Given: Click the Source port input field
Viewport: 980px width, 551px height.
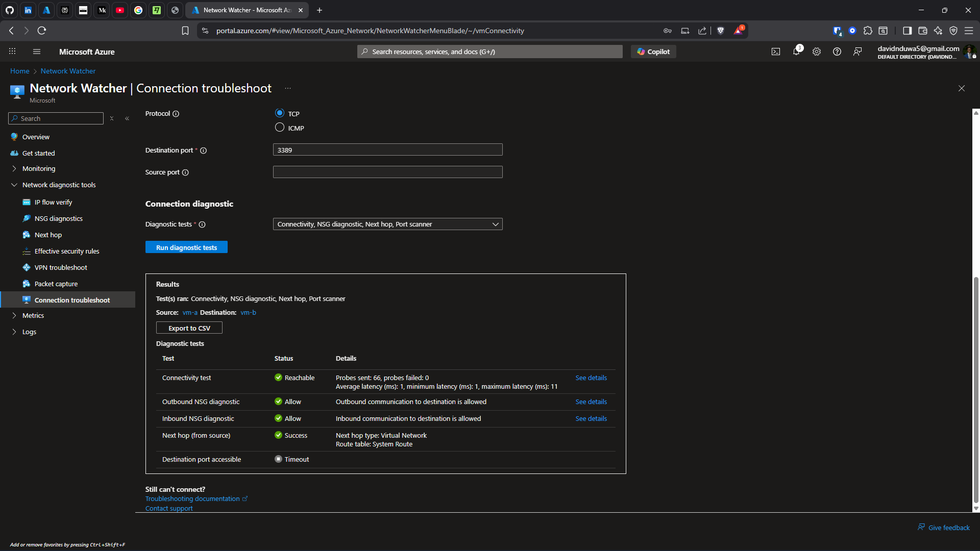Looking at the screenshot, I should [x=388, y=172].
